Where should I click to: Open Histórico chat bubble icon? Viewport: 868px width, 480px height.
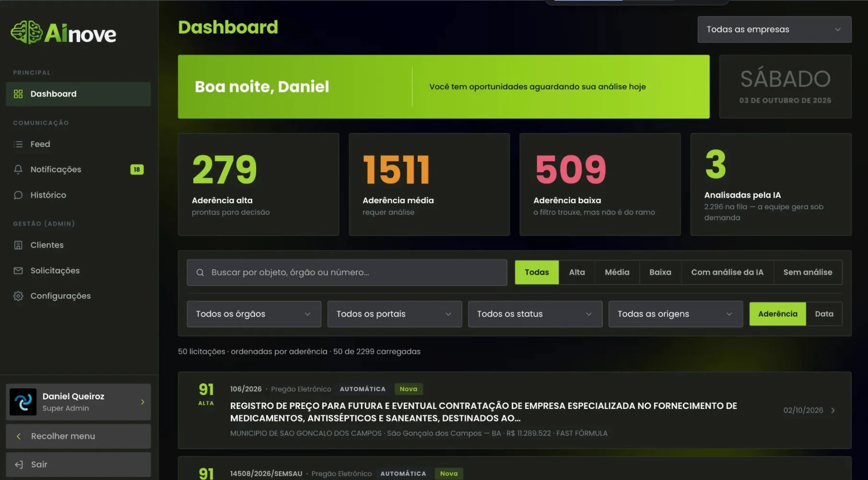18,195
